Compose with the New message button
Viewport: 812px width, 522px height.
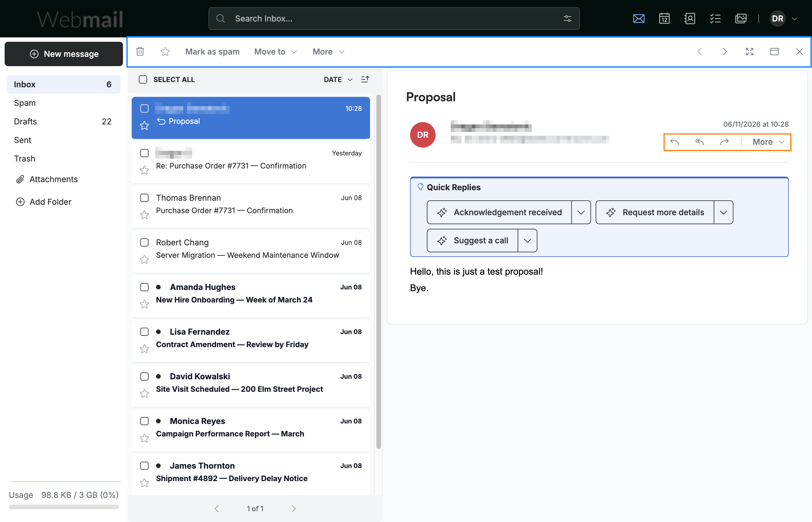click(x=64, y=54)
